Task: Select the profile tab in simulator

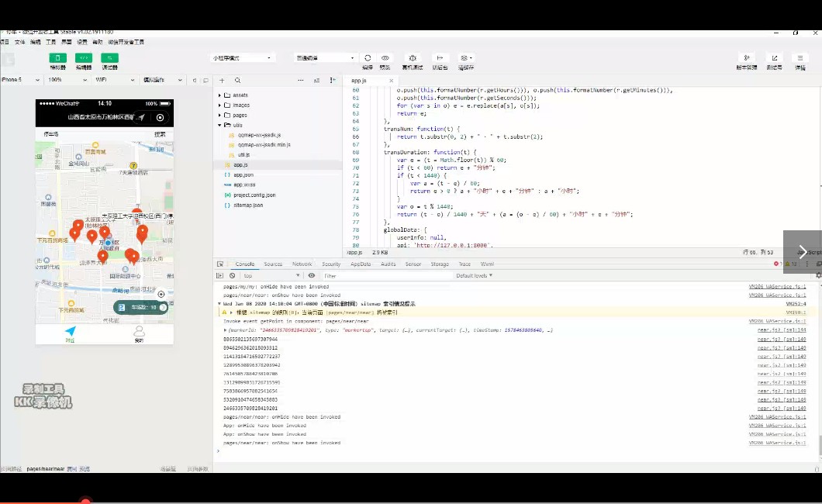Action: (139, 333)
